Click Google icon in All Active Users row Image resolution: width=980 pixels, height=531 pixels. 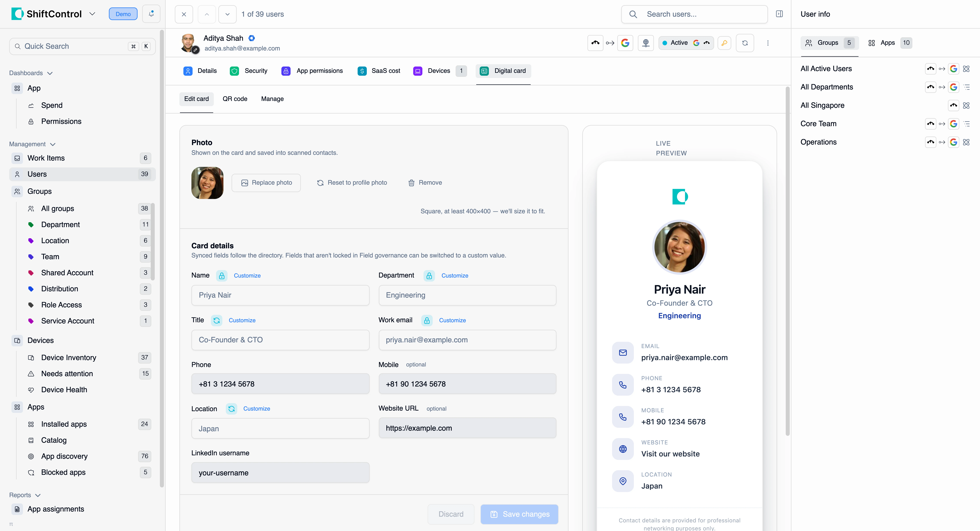coord(953,69)
